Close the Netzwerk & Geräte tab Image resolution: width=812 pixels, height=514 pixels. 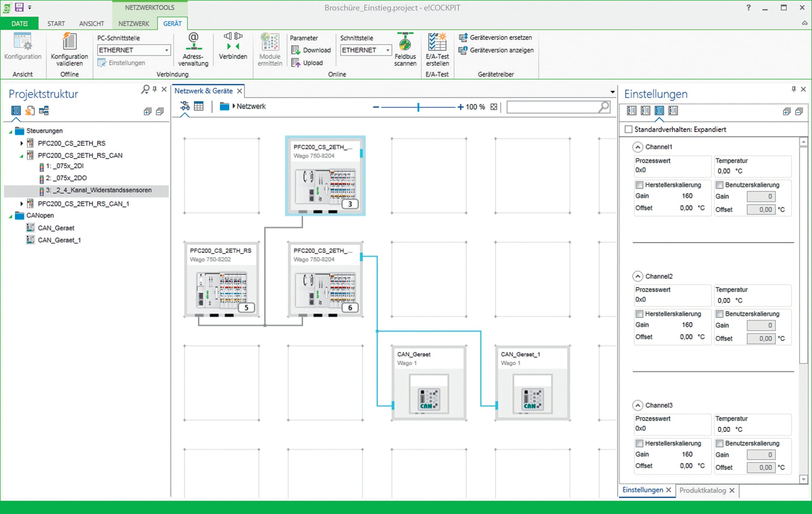tap(240, 91)
